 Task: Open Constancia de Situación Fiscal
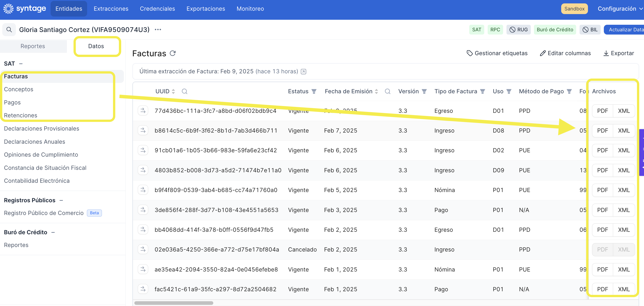tap(45, 168)
